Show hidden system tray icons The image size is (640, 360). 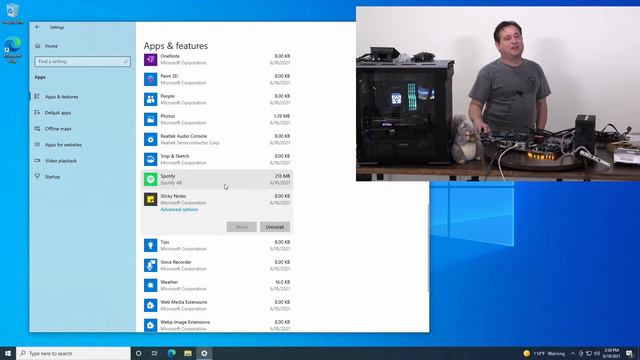pyautogui.click(x=573, y=353)
